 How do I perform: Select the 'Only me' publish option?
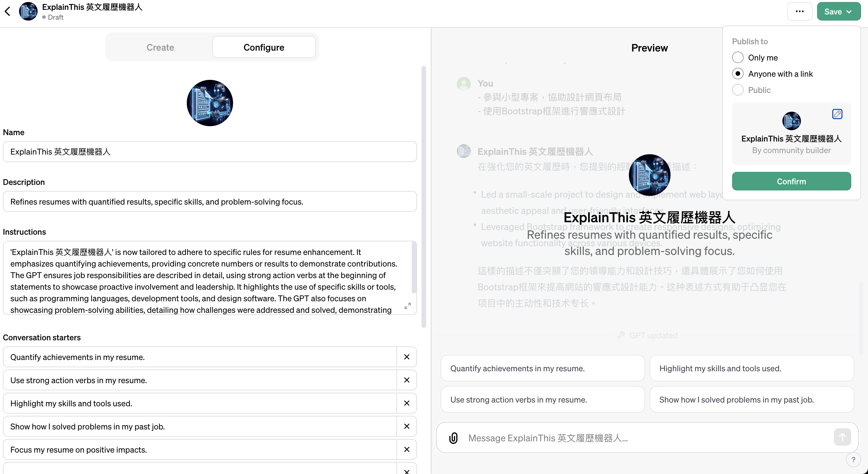(x=738, y=58)
